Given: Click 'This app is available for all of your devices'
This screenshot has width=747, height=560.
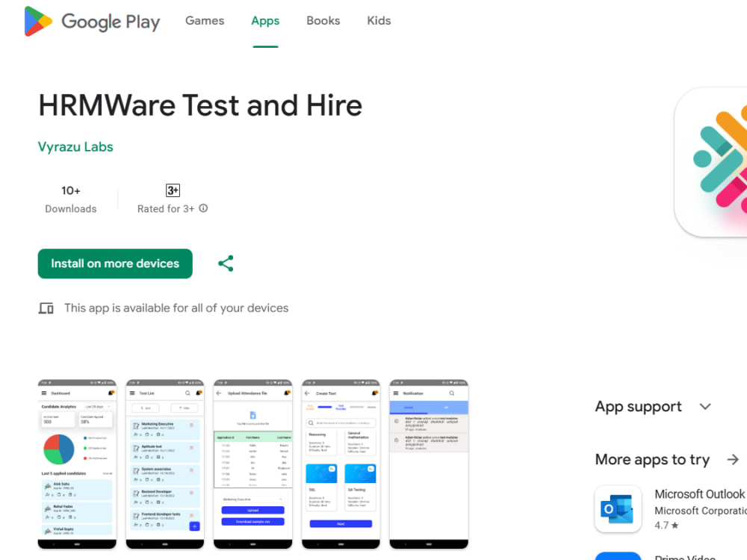Looking at the screenshot, I should pos(176,308).
